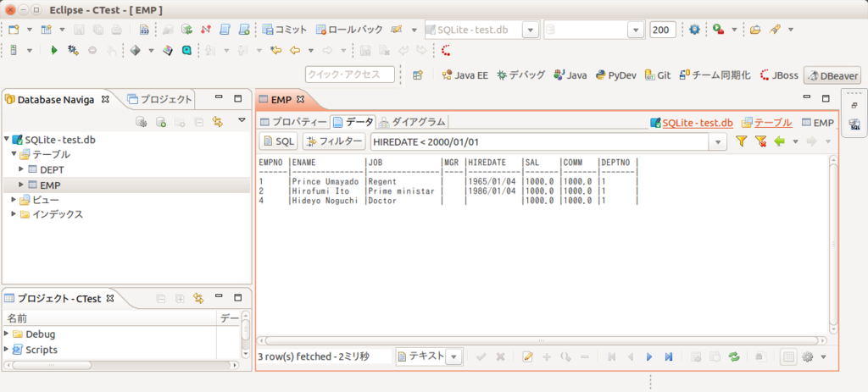
Task: Switch to Java EE perspective
Action: pos(465,75)
